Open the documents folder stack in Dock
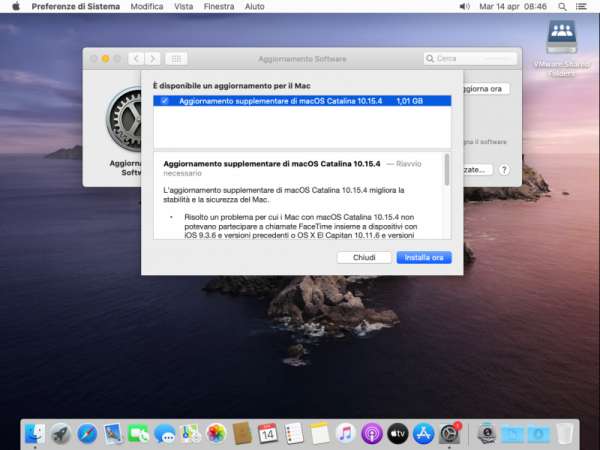 (x=512, y=434)
